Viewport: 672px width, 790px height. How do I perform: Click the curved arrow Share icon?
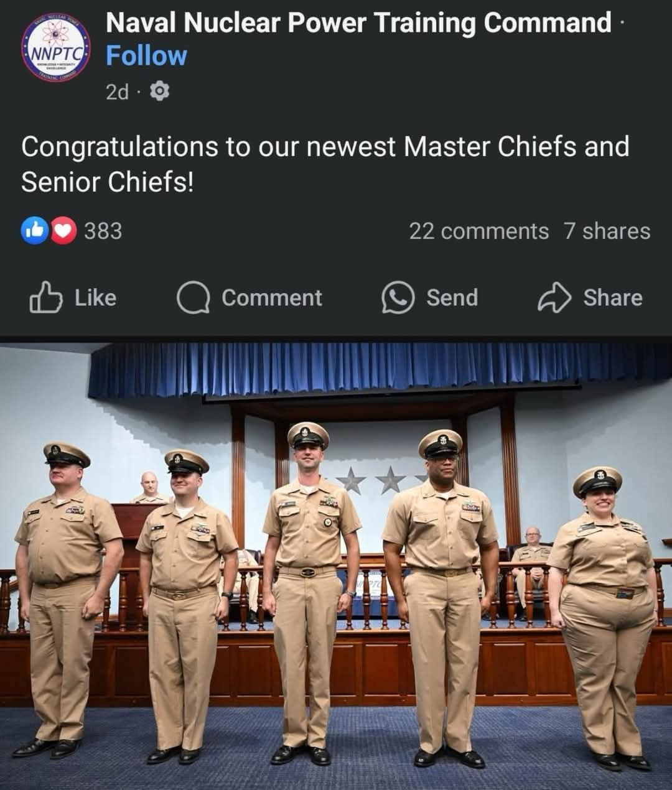pos(554,297)
